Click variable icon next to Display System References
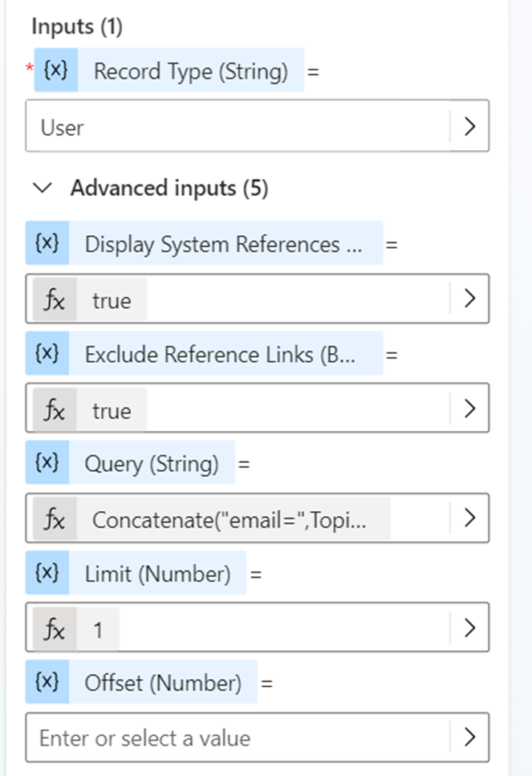The image size is (532, 776). tap(47, 243)
